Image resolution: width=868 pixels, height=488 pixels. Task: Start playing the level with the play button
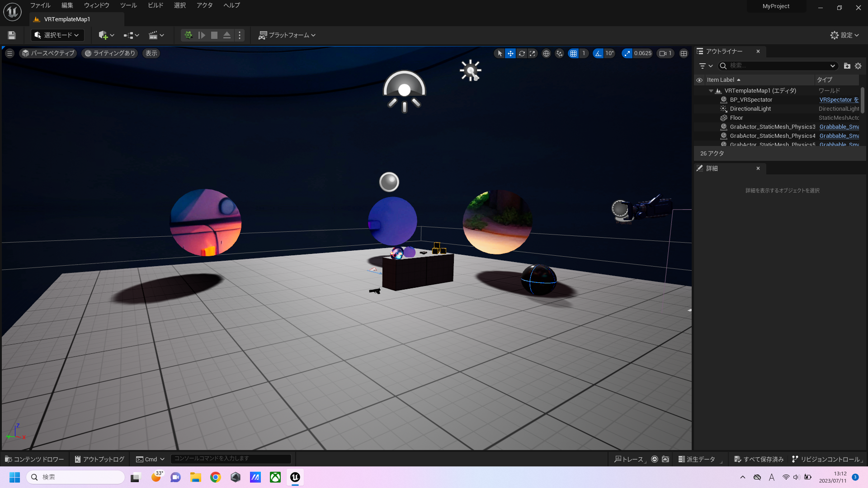click(x=202, y=35)
